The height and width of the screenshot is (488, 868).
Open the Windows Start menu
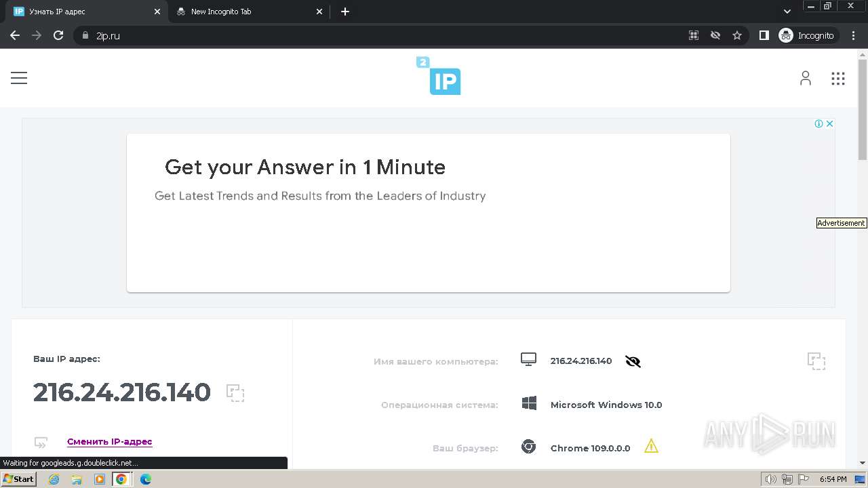[18, 479]
